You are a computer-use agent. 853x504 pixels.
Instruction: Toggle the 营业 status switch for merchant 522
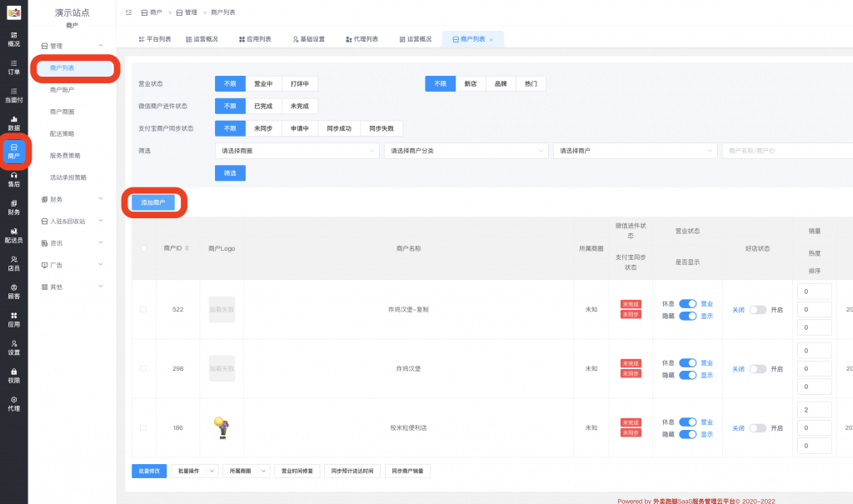click(x=687, y=304)
